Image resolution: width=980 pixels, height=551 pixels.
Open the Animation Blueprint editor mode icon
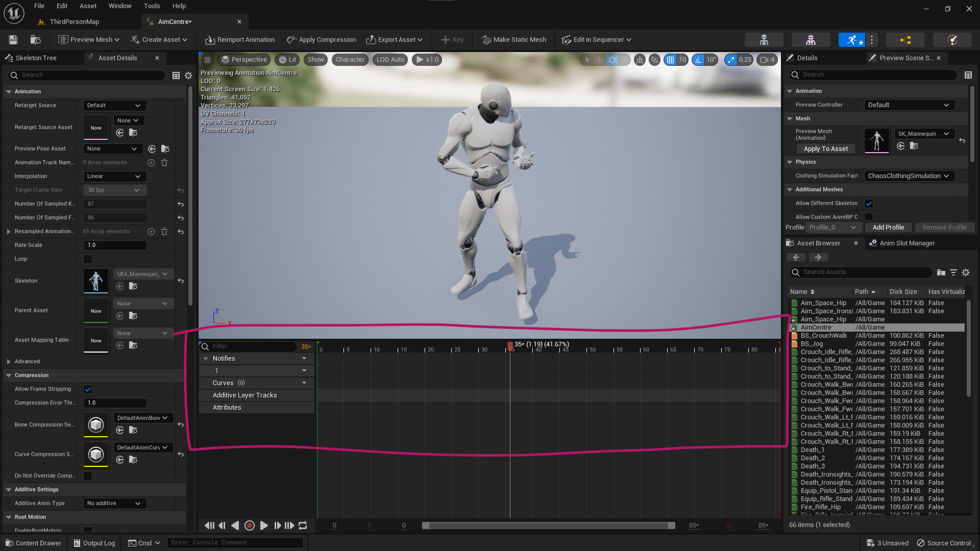(906, 40)
